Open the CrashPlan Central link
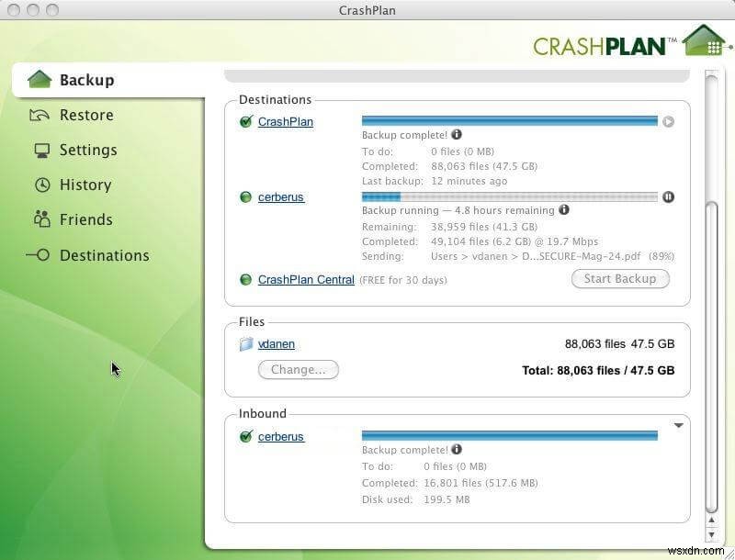The width and height of the screenshot is (735, 560). (x=306, y=279)
